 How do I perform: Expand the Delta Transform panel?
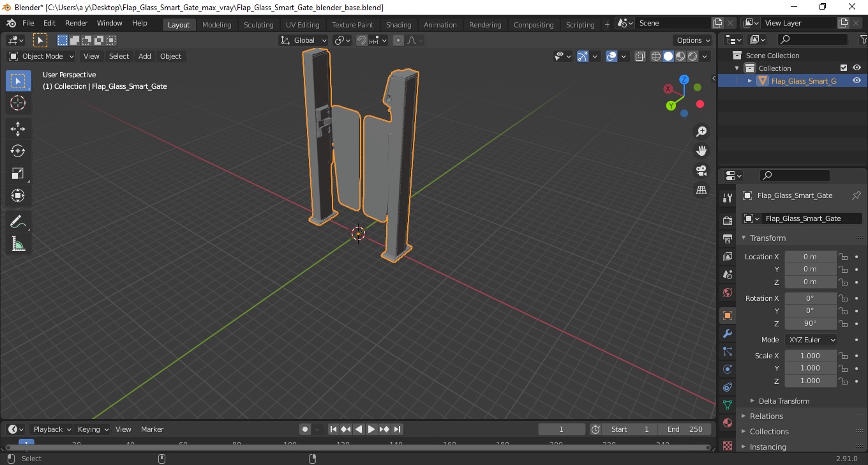(784, 401)
